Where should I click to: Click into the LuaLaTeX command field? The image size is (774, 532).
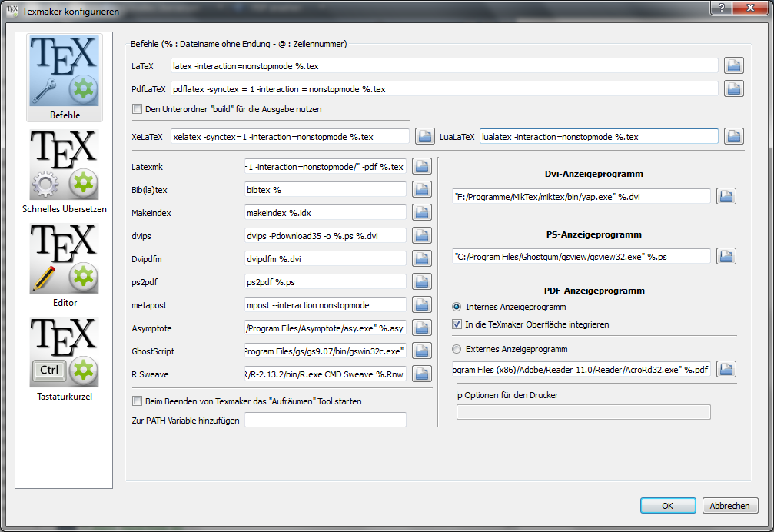click(x=599, y=136)
